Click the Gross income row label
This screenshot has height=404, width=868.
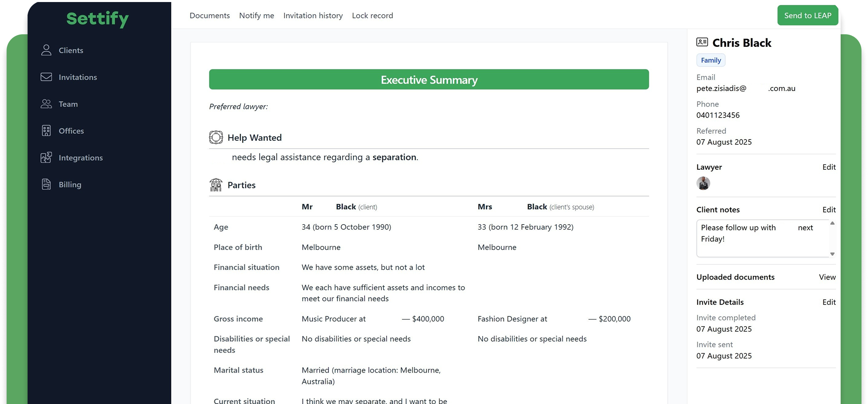coord(238,319)
